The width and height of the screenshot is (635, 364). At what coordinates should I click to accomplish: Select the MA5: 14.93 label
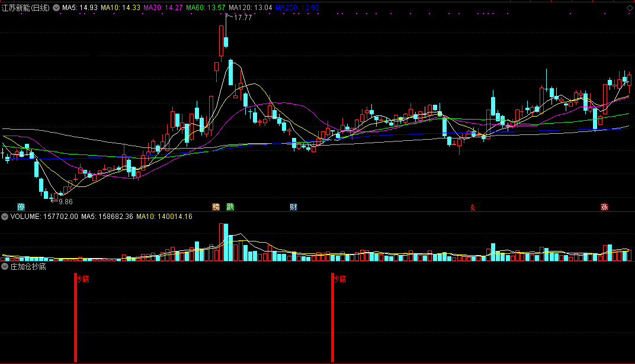[80, 8]
